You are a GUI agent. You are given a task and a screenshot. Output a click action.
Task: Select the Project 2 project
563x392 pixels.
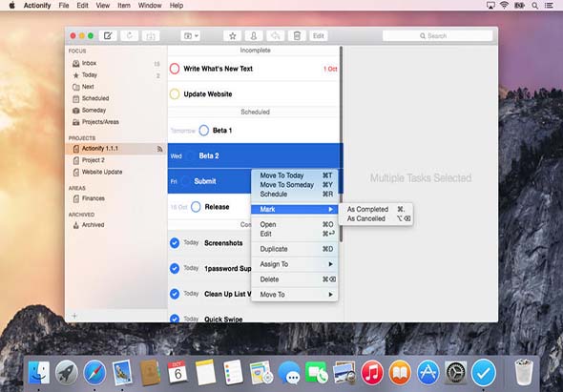116,160
